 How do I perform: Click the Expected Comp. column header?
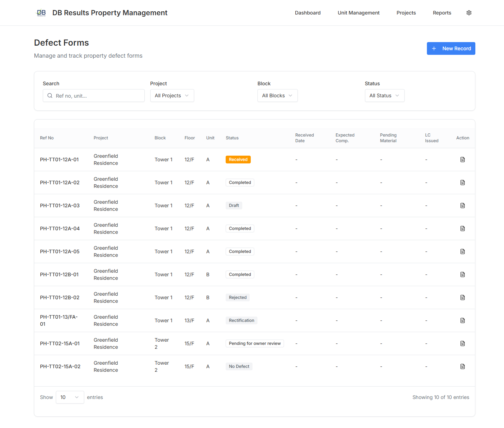[345, 138]
